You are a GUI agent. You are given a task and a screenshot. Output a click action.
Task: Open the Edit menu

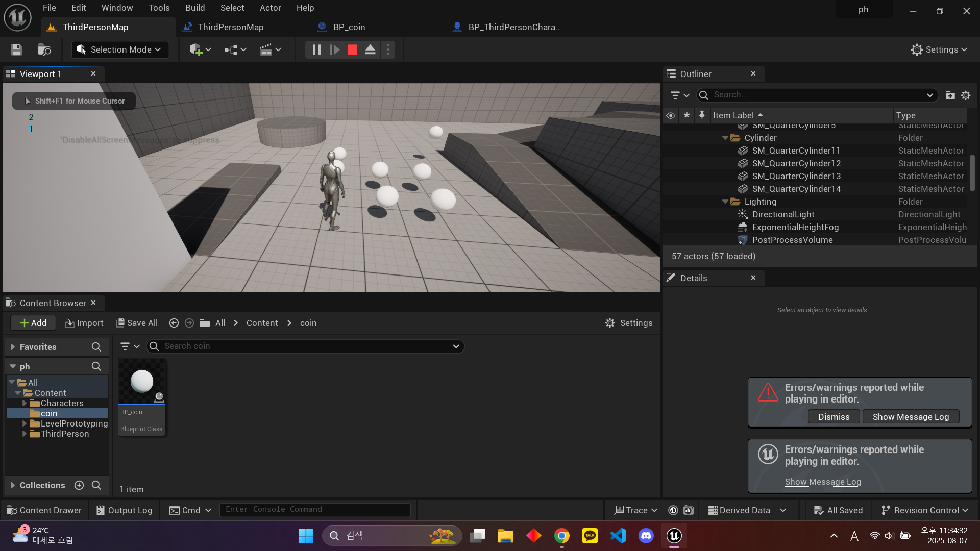click(79, 8)
